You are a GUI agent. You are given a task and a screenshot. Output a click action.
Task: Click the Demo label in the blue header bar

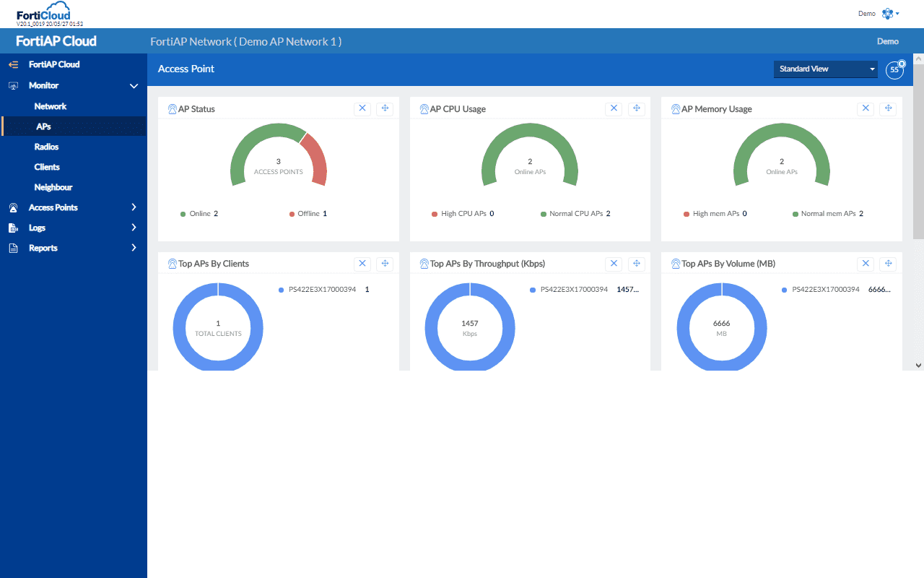pos(887,42)
